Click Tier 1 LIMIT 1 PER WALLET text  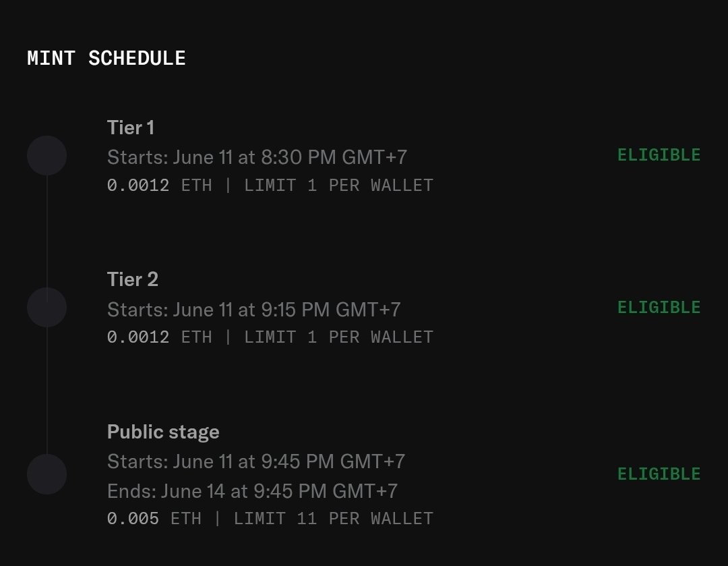click(x=339, y=186)
